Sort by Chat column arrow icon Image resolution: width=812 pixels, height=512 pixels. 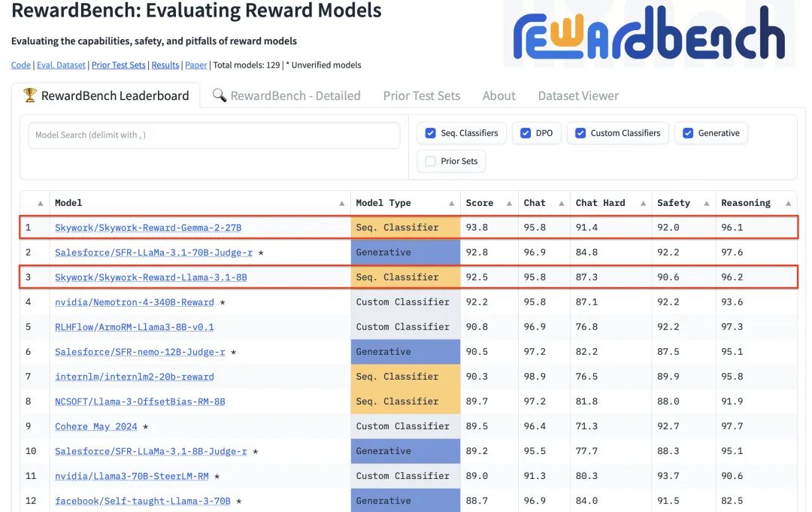click(x=559, y=204)
